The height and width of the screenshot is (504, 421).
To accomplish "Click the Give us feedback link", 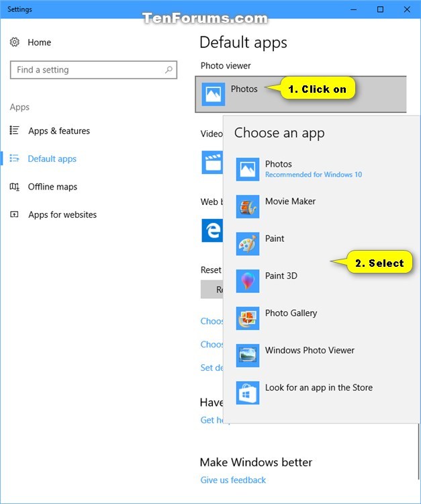I will pos(233,480).
